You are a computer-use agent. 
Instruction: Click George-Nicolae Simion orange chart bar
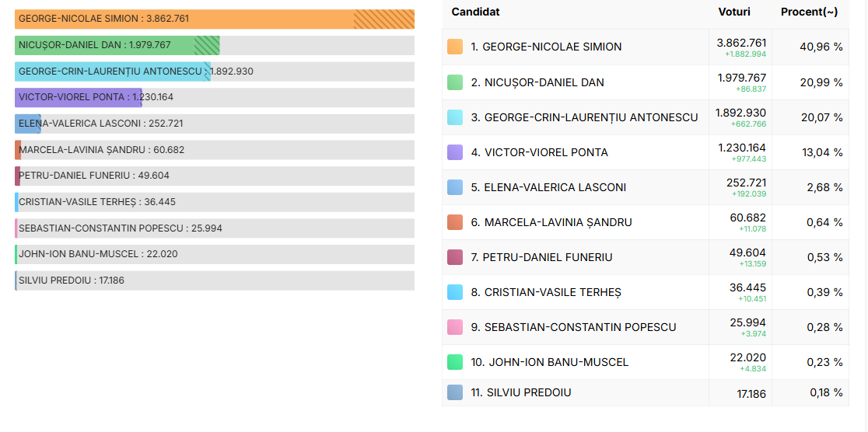tap(215, 19)
